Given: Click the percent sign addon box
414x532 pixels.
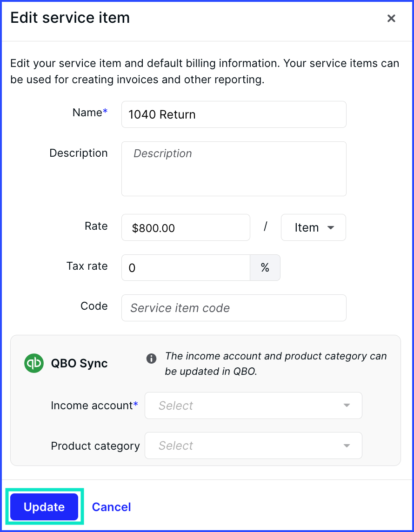Looking at the screenshot, I should click(x=265, y=268).
